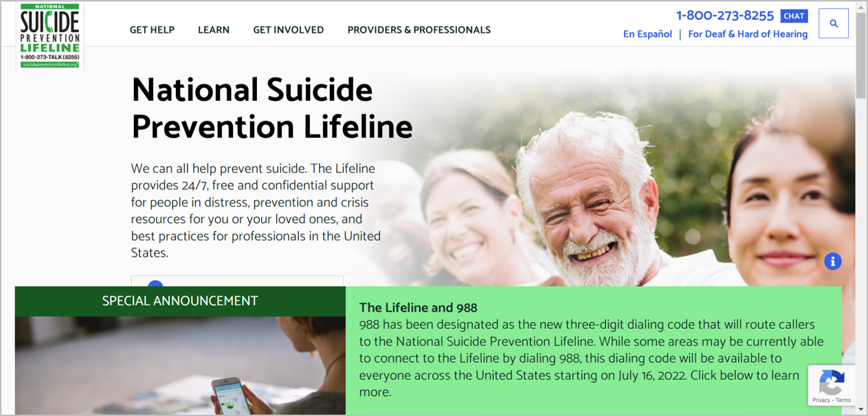Click the scrollbar up arrow
The width and height of the screenshot is (868, 416).
tap(862, 7)
